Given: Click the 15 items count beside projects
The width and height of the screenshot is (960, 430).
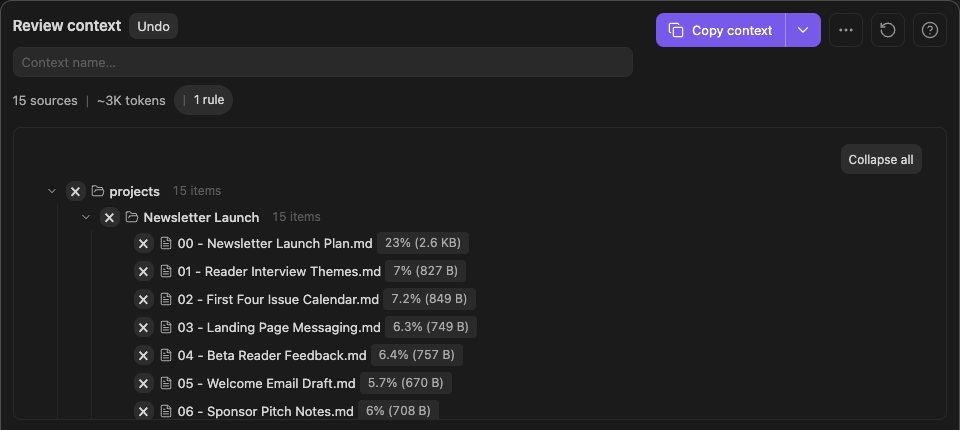Looking at the screenshot, I should pyautogui.click(x=197, y=190).
